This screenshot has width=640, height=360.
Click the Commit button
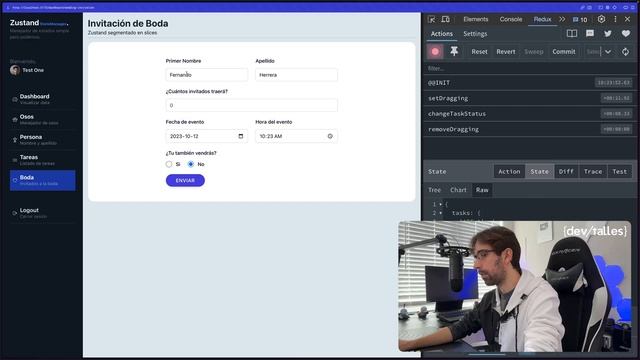[564, 52]
